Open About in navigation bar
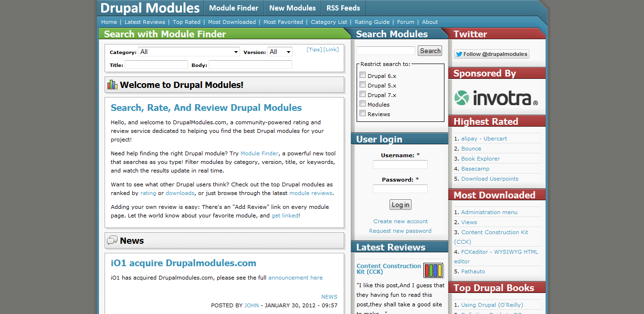The height and width of the screenshot is (314, 644). [430, 22]
